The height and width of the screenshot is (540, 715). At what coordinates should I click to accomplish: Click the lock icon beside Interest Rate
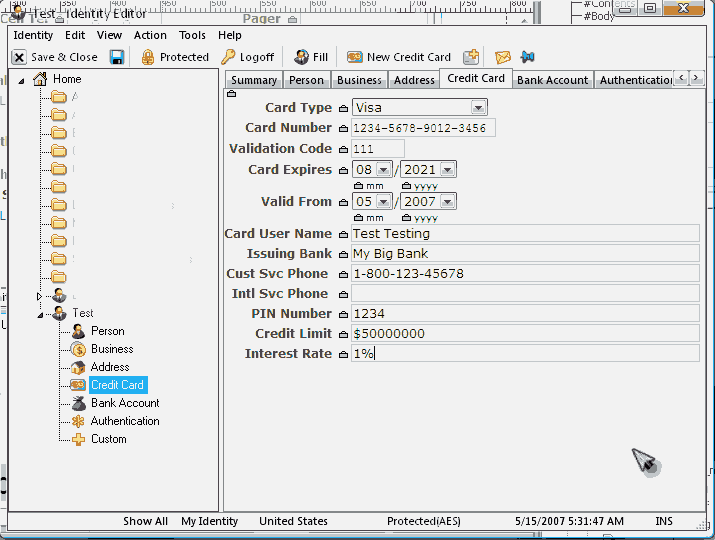343,355
